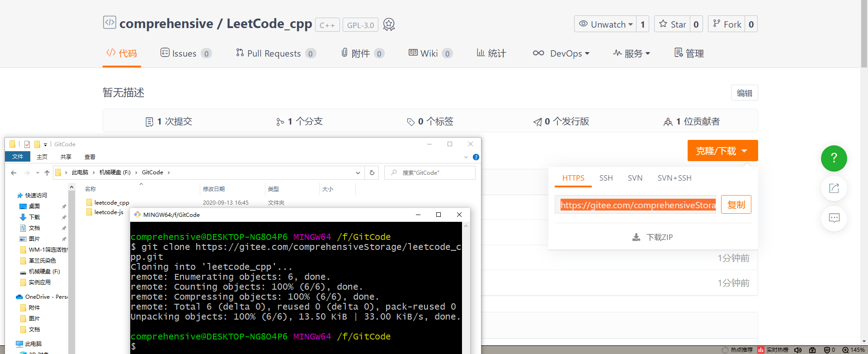Select the HTTPS clone tab
The height and width of the screenshot is (354, 868).
[573, 178]
